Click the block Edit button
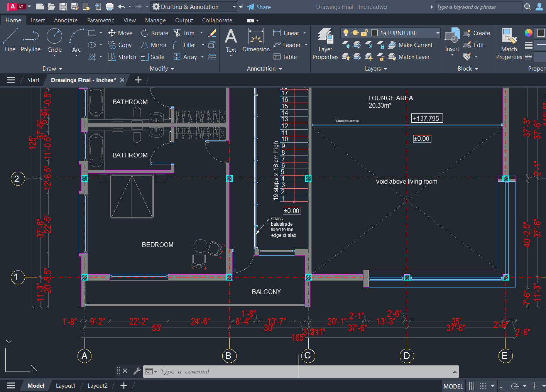This screenshot has height=392, width=546. pyautogui.click(x=474, y=45)
